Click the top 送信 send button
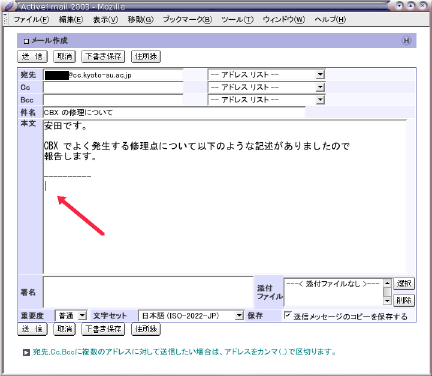Screen dimensions: 432x376 point(32,56)
